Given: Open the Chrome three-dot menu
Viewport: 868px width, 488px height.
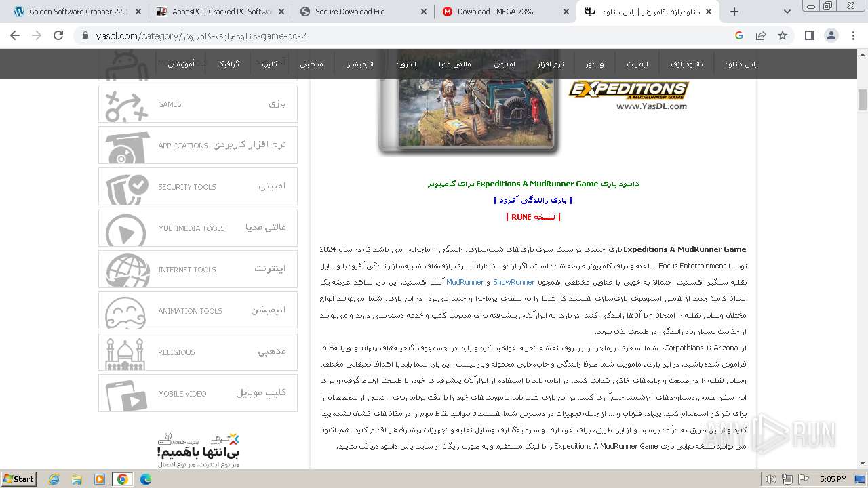Looking at the screenshot, I should [x=853, y=35].
